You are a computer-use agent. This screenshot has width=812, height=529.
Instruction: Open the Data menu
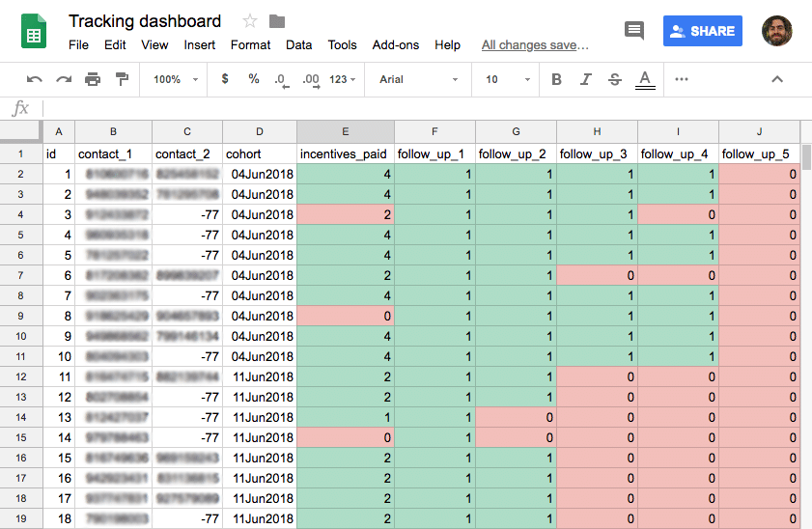(298, 45)
